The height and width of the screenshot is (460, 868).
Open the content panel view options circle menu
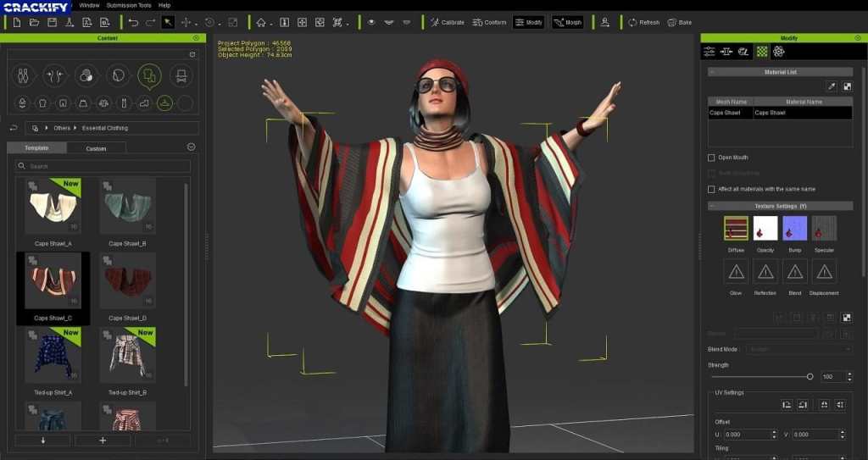click(191, 147)
